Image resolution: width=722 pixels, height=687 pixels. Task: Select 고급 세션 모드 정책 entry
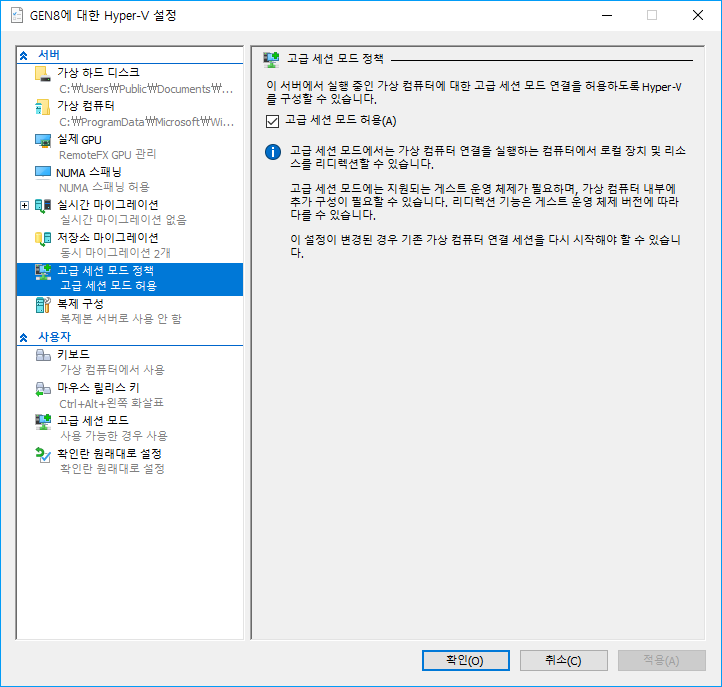(x=130, y=279)
